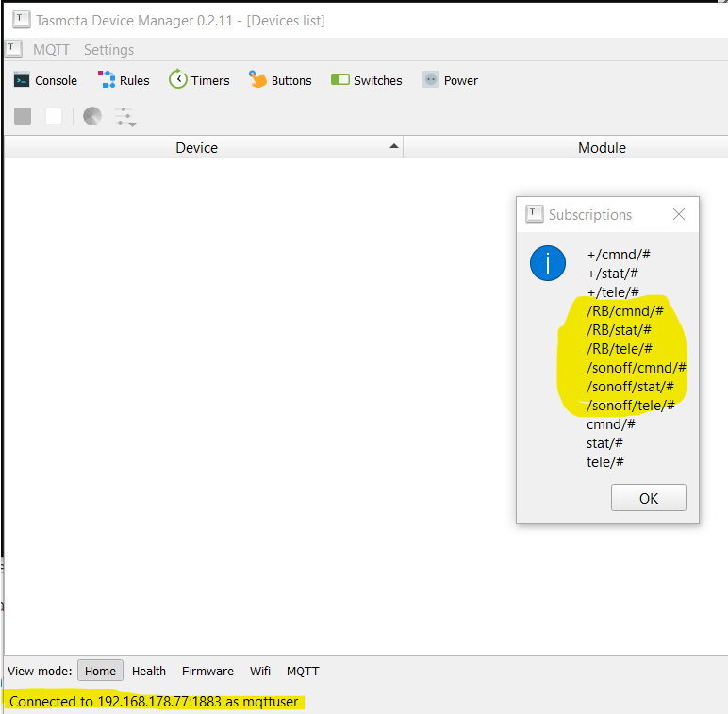The image size is (728, 714).
Task: Select the +/tele/# subscription text
Action: click(613, 292)
